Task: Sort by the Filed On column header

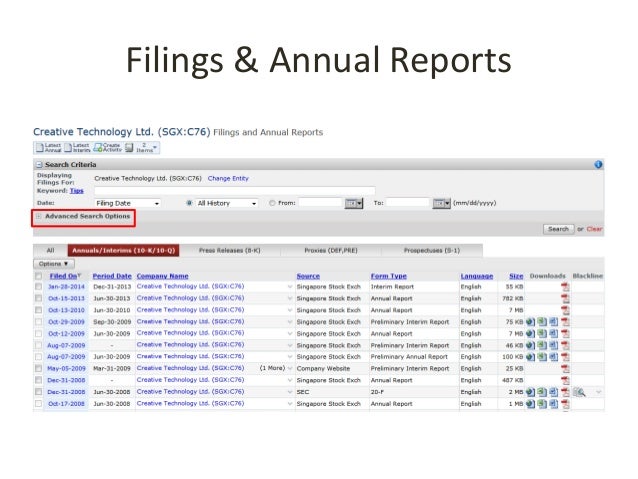Action: [63, 276]
